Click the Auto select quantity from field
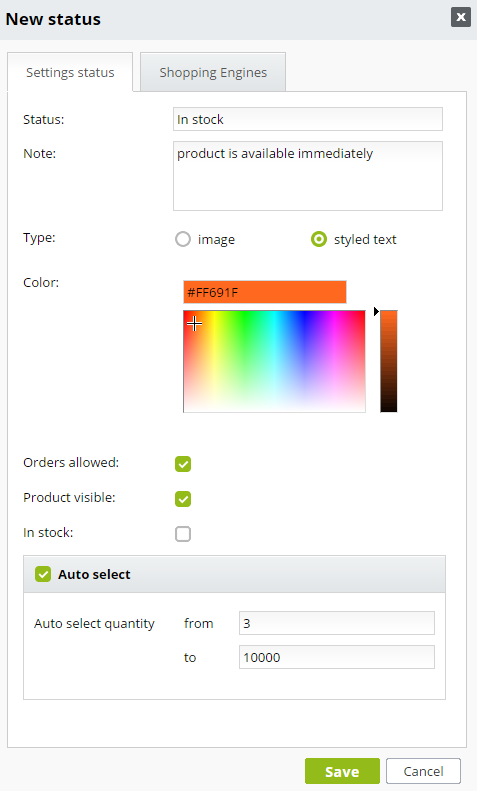 tap(337, 623)
